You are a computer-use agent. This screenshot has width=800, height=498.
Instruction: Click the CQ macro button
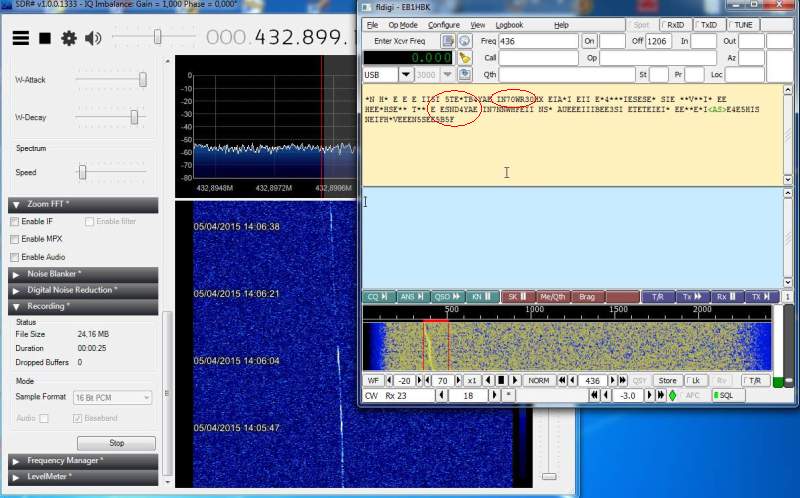tap(377, 297)
